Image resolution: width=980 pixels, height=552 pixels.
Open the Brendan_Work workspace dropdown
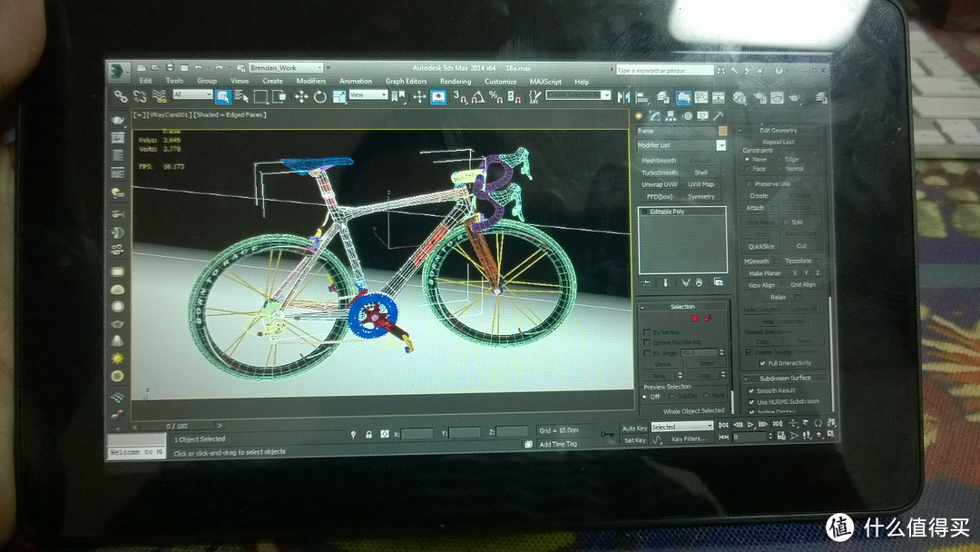pos(286,67)
